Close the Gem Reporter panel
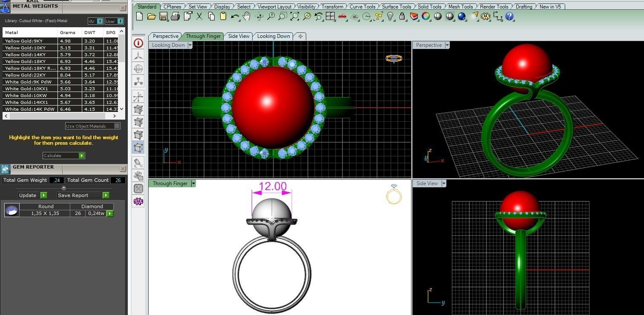This screenshot has width=644, height=315. [123, 169]
